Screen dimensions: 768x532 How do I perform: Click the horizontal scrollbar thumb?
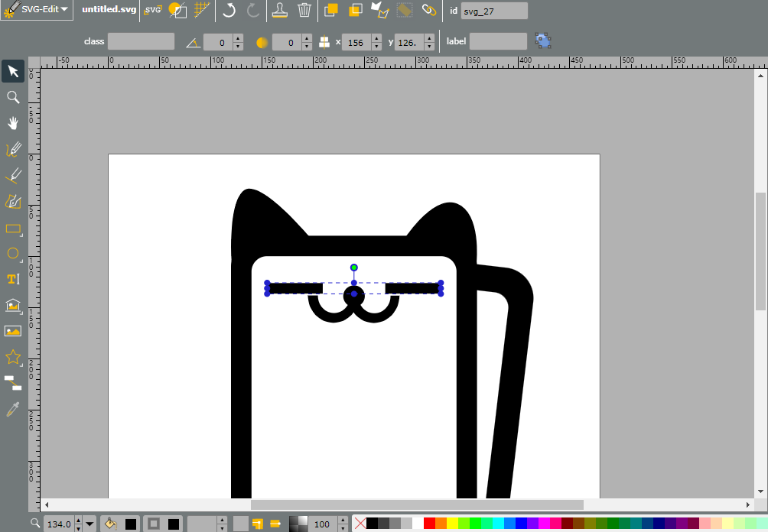(417, 504)
